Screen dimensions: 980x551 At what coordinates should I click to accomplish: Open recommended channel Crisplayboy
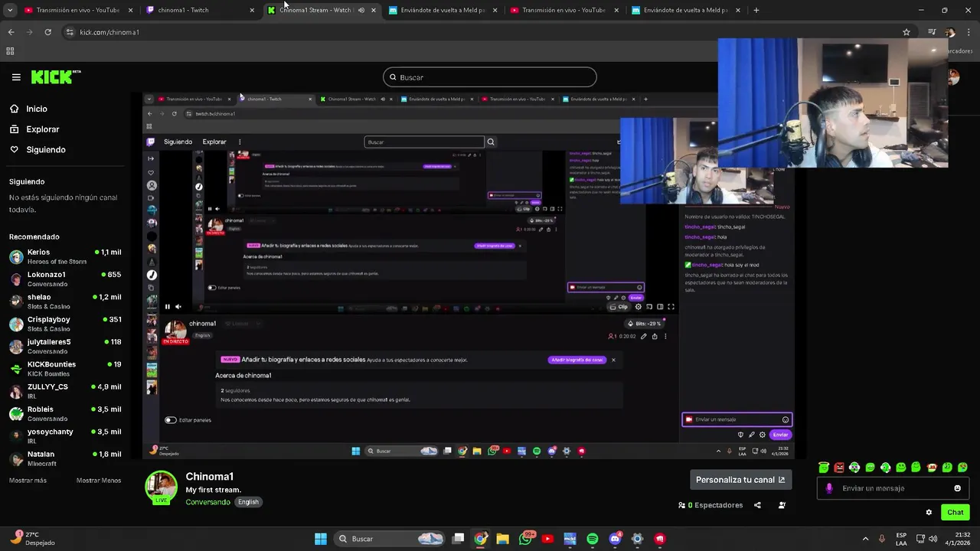click(x=65, y=324)
